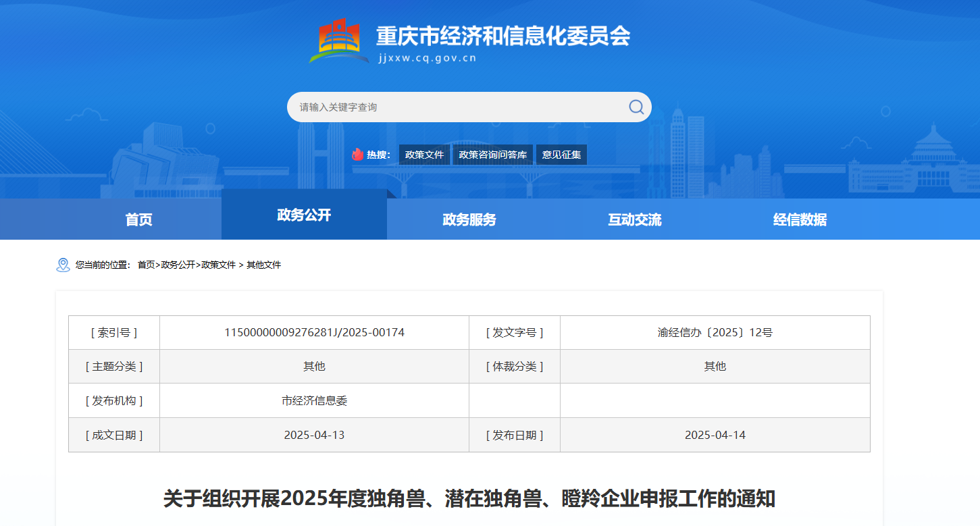Open the 意见征集 hot search link

561,155
